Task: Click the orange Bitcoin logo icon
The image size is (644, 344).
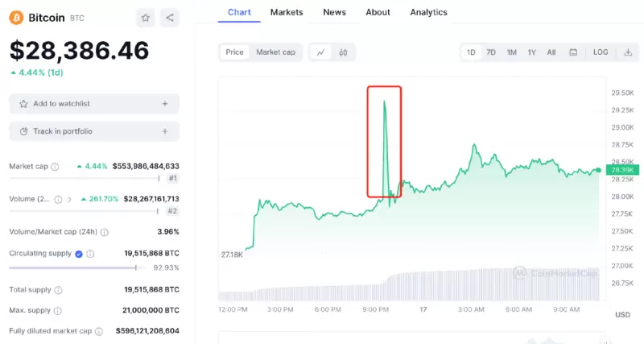Action: pos(16,17)
